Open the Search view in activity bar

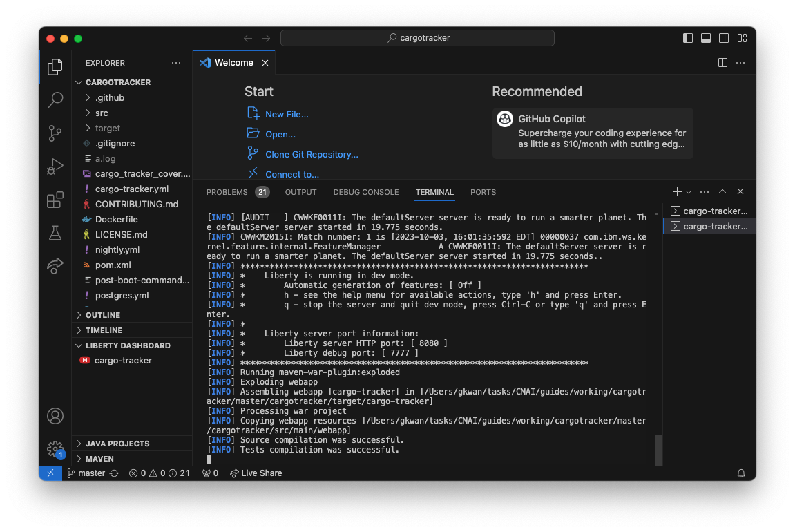pyautogui.click(x=55, y=100)
